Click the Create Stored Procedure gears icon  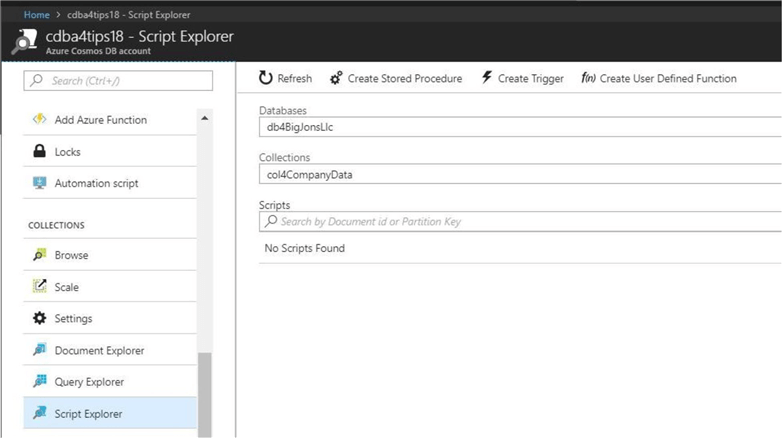336,78
